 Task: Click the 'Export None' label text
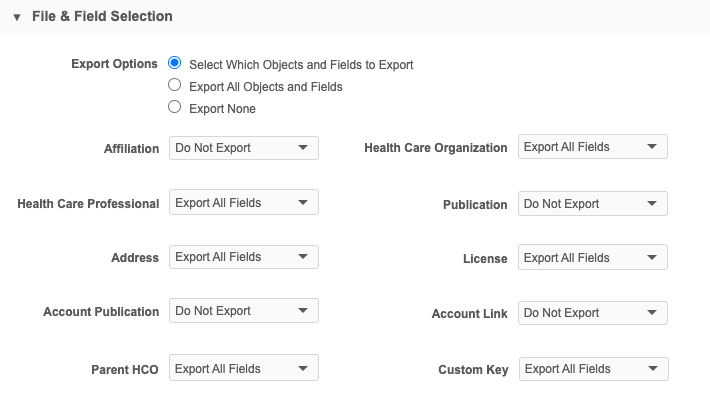(222, 109)
